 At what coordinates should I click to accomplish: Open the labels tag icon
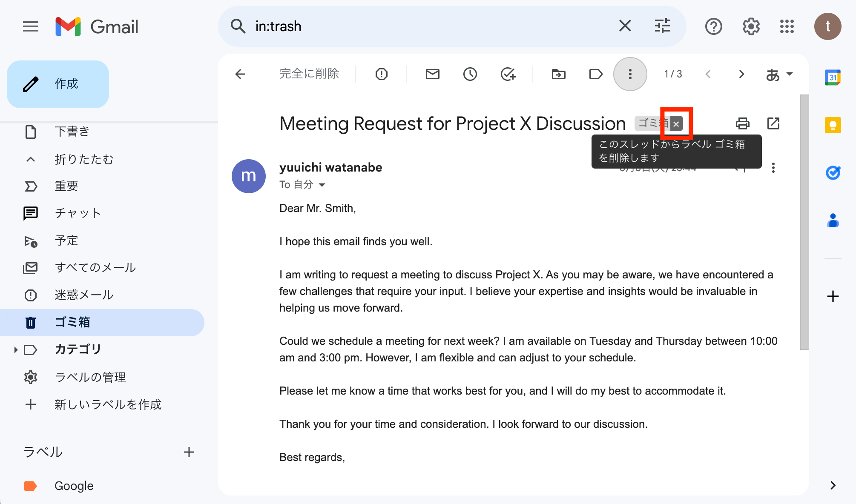[596, 74]
